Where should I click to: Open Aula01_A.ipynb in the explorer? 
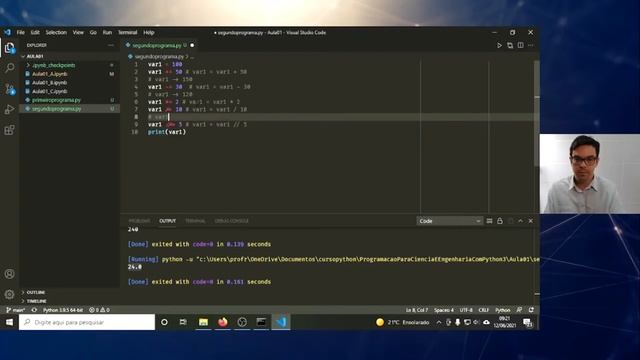[x=49, y=74]
